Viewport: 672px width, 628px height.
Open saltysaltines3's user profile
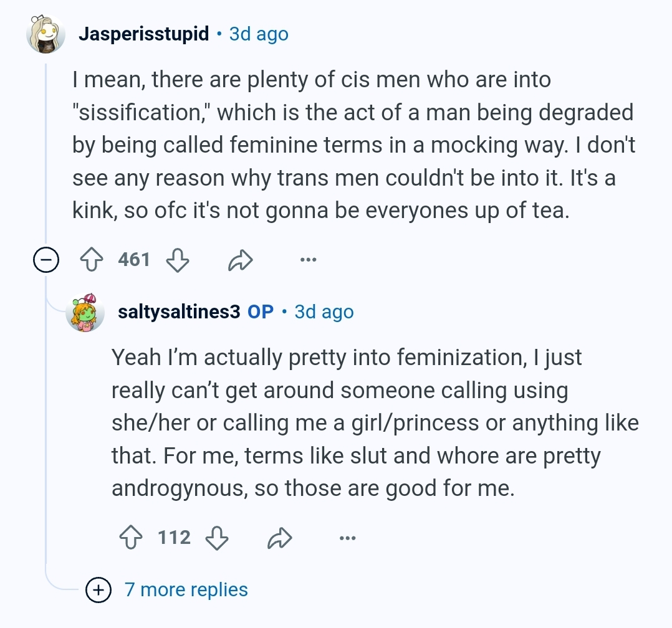[x=179, y=312]
